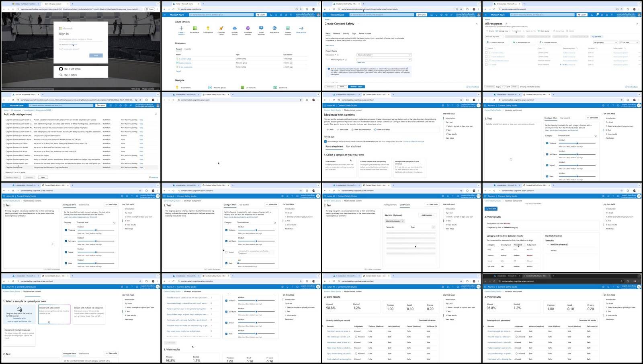Click More services arrow icon on Azure Home
The height and width of the screenshot is (364, 643).
point(301,28)
